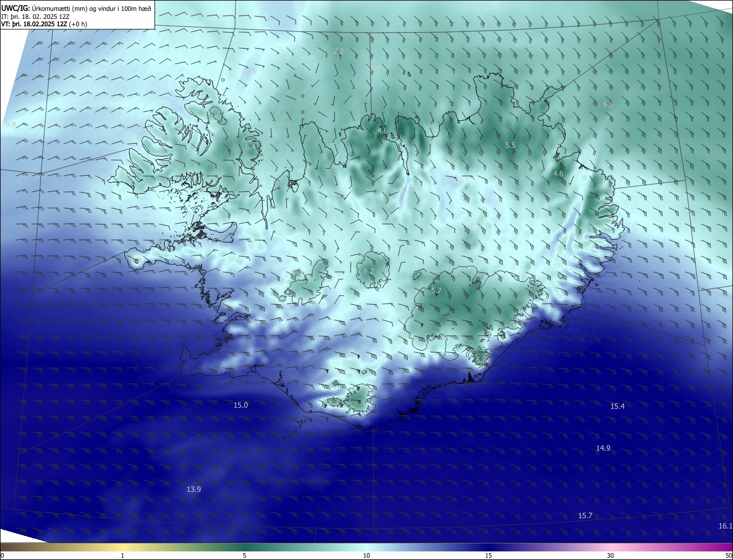The width and height of the screenshot is (733, 560).
Task: Click the 6.2 value on the glacier outline
Action: [x=369, y=271]
